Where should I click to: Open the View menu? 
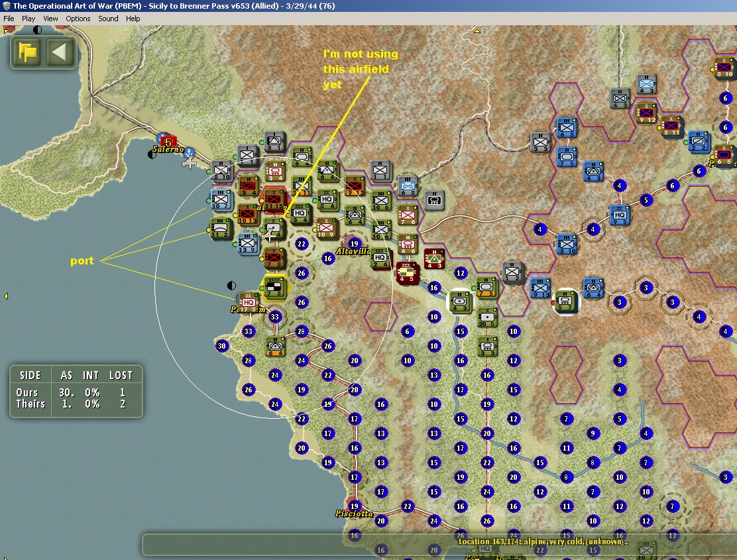[50, 19]
